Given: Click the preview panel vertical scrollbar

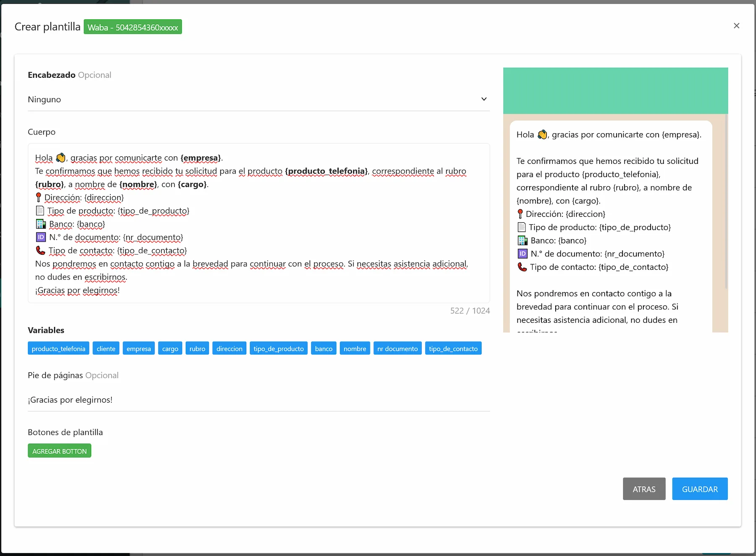Looking at the screenshot, I should 726,202.
